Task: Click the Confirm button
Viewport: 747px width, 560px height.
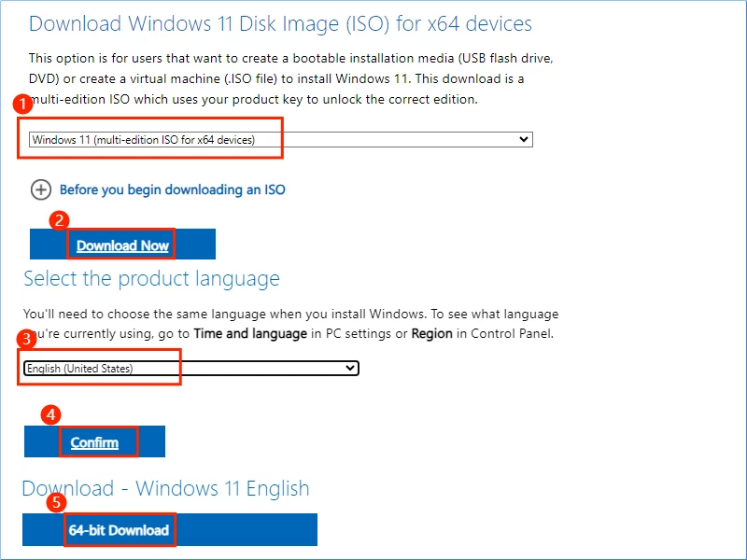Action: pyautogui.click(x=94, y=441)
